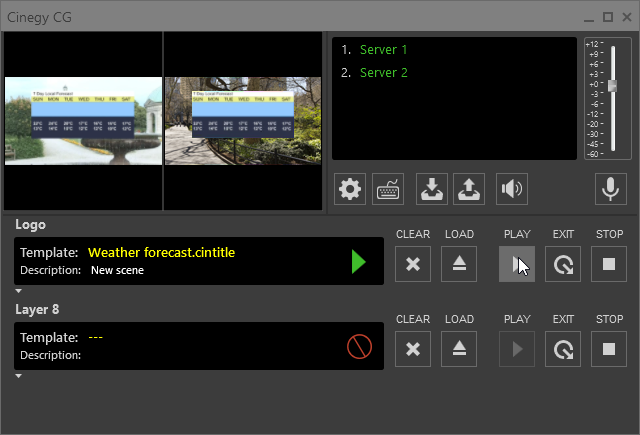Image resolution: width=640 pixels, height=435 pixels.
Task: Open settings with the gear icon
Action: click(349, 189)
